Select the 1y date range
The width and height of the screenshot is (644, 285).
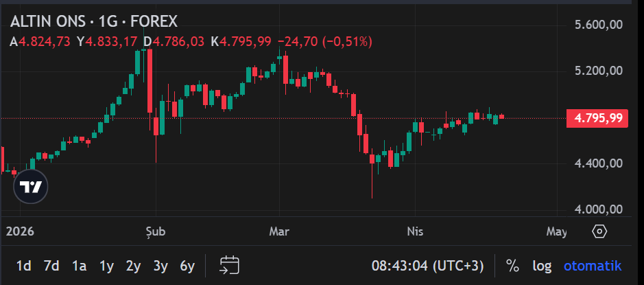(x=106, y=265)
